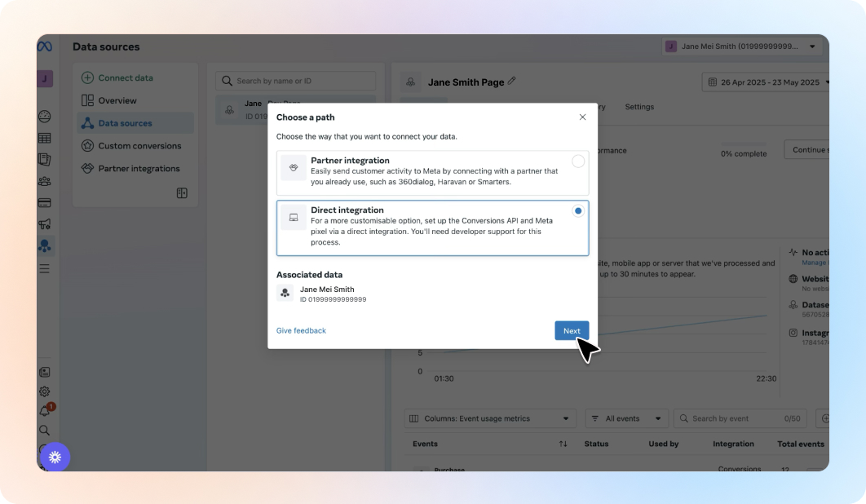Viewport: 866px width, 504px height.
Task: Open the All events filter dropdown
Action: coord(626,418)
